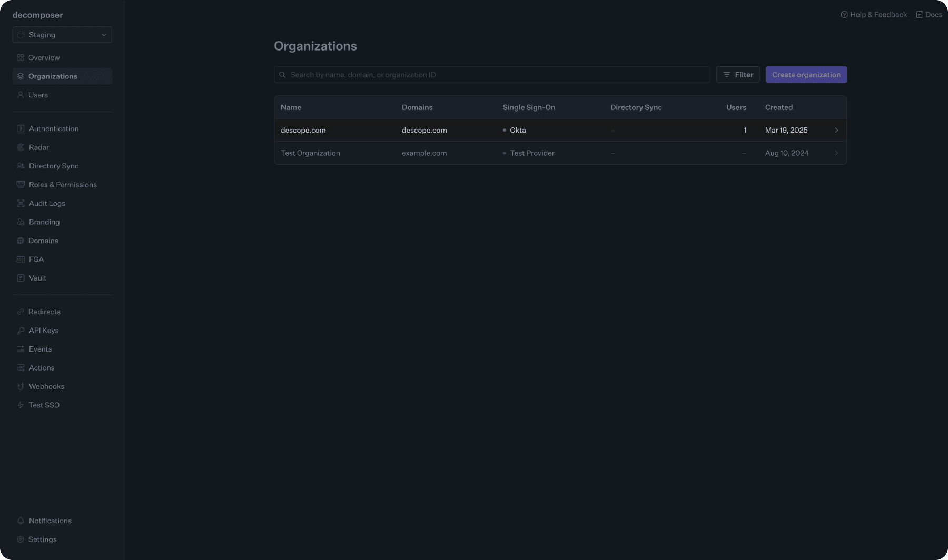This screenshot has width=948, height=560.
Task: Open Roles & Permissions page
Action: tap(63, 185)
